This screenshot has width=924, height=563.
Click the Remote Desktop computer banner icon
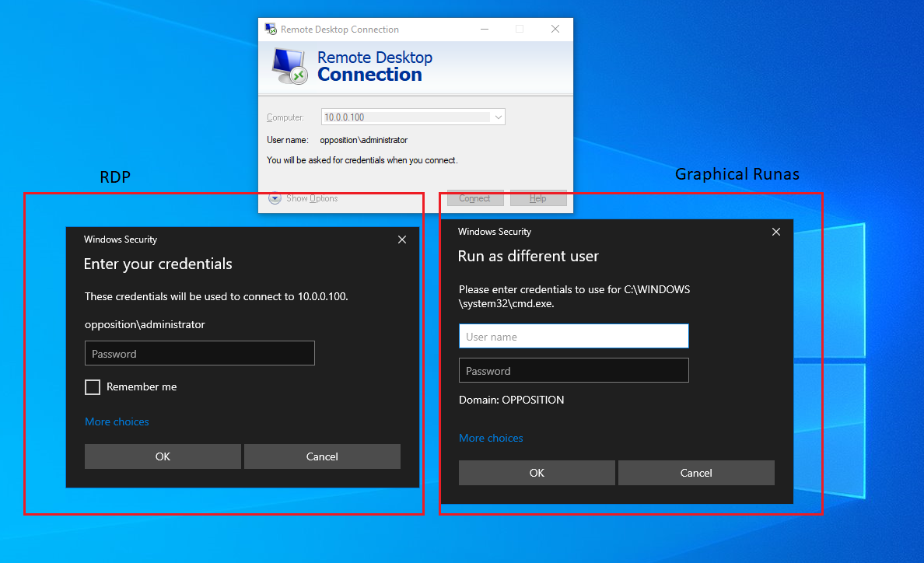pyautogui.click(x=290, y=66)
